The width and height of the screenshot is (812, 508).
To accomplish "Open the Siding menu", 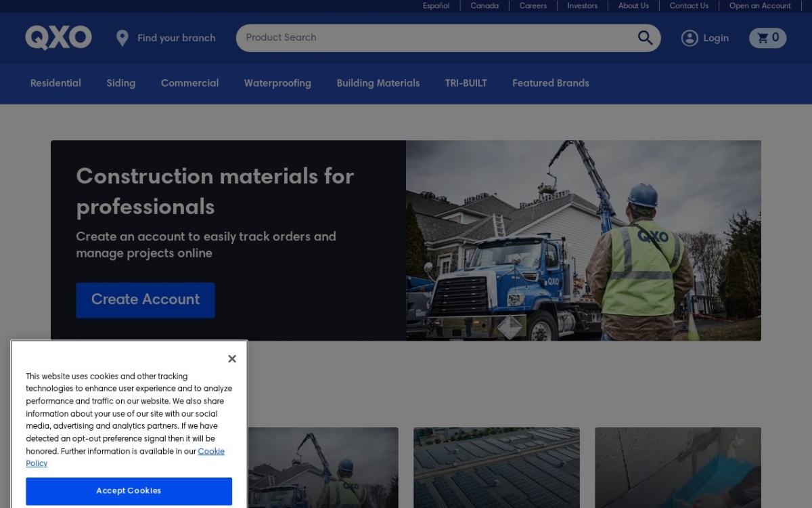I will 121,83.
